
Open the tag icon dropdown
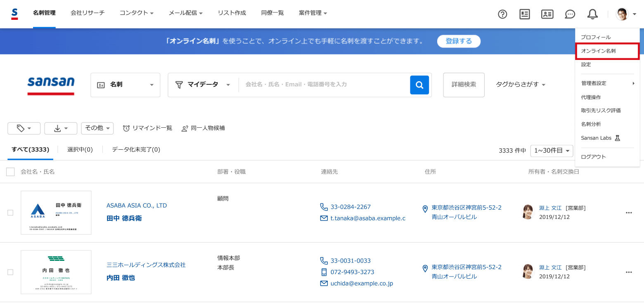(24, 129)
